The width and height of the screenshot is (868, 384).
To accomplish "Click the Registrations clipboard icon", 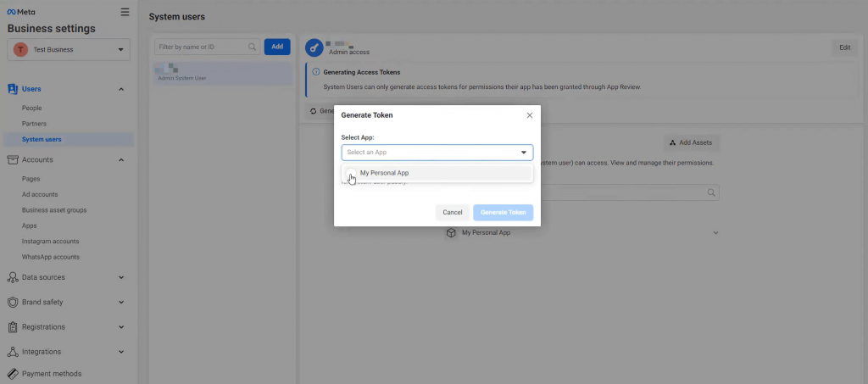I will (x=12, y=327).
